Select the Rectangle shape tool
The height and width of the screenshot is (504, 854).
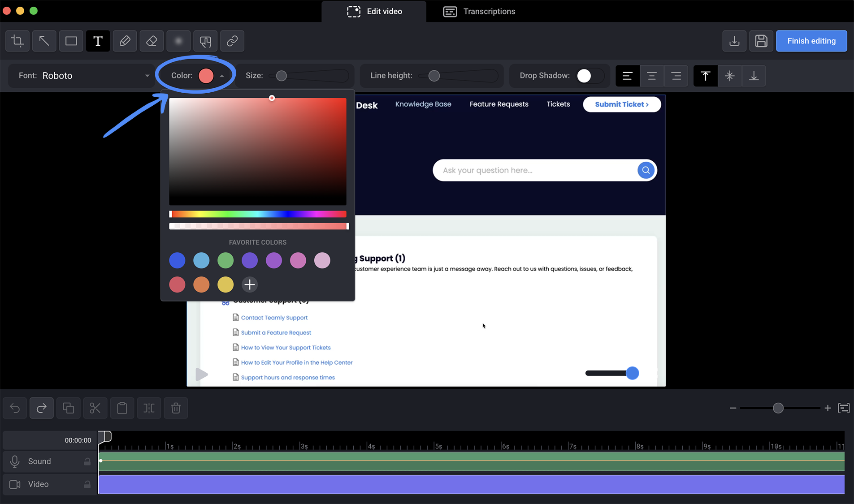(x=71, y=41)
